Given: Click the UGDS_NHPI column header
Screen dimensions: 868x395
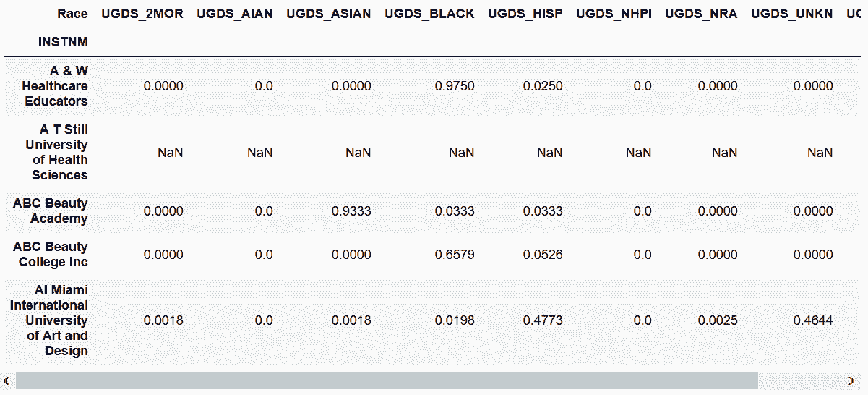Looking at the screenshot, I should (614, 14).
